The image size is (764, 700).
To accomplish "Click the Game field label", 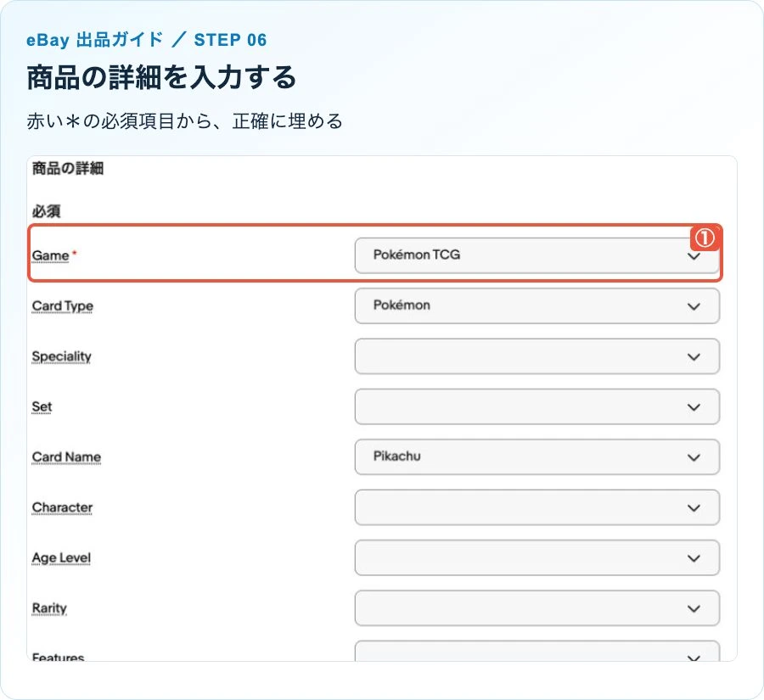I will [51, 255].
